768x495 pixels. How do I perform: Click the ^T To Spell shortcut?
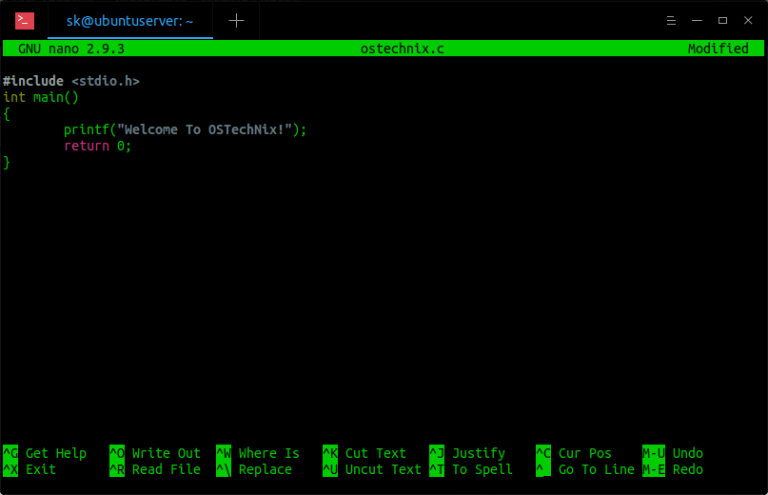(471, 469)
